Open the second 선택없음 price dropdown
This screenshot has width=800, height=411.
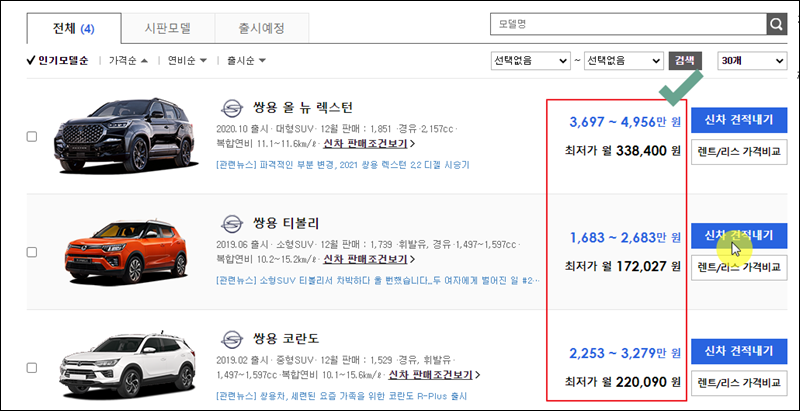tap(623, 61)
